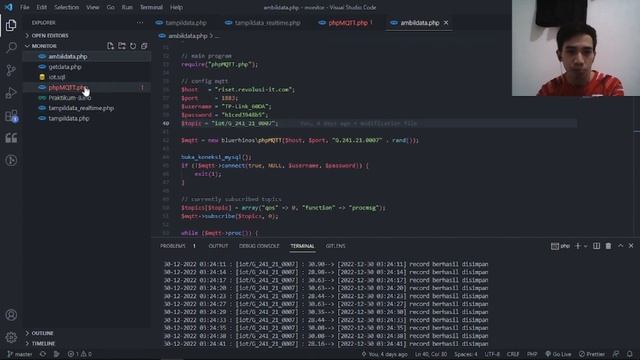This screenshot has width=640, height=360.
Task: Open the Accounts menu icon
Action: pos(11,315)
